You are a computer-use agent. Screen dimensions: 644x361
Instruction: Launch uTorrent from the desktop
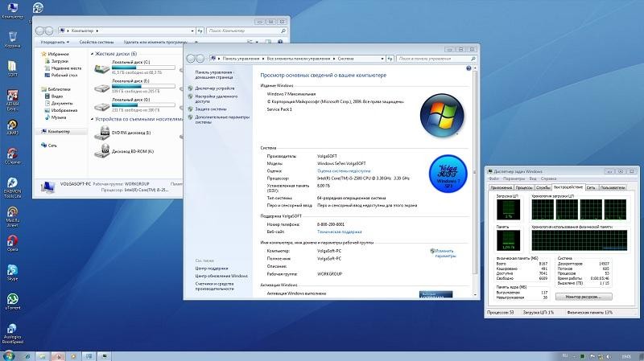(x=12, y=302)
